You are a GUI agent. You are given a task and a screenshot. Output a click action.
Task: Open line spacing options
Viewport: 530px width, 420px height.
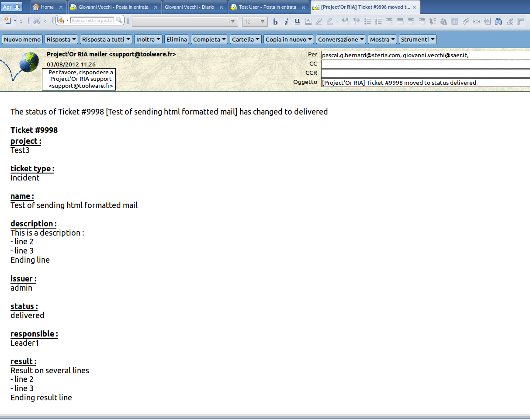pos(433,21)
